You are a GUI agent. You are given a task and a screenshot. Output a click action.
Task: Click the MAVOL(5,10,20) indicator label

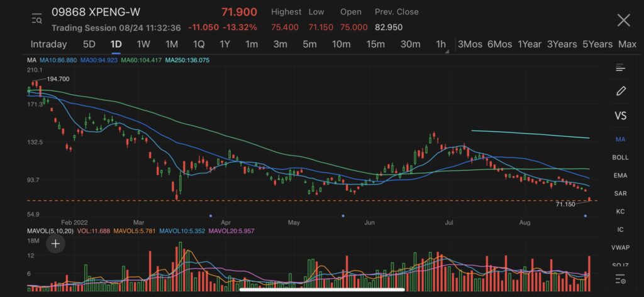click(x=50, y=231)
